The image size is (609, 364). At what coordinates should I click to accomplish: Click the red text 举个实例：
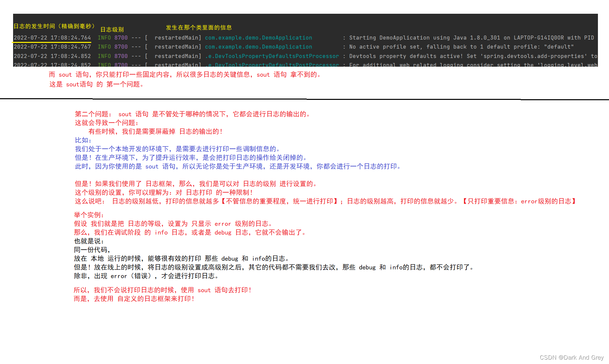(x=89, y=215)
